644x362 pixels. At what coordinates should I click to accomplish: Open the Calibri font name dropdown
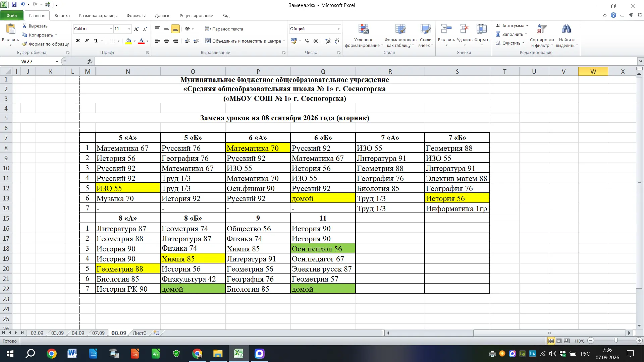click(111, 29)
